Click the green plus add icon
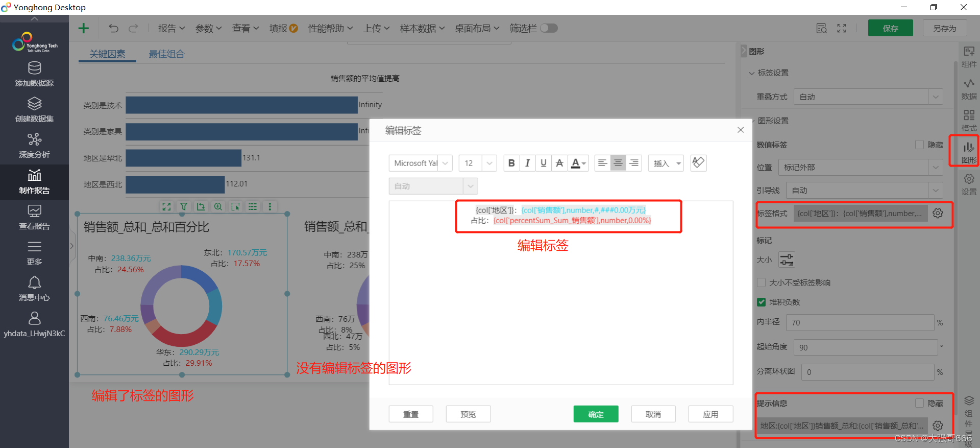This screenshot has width=980, height=448. click(x=84, y=28)
